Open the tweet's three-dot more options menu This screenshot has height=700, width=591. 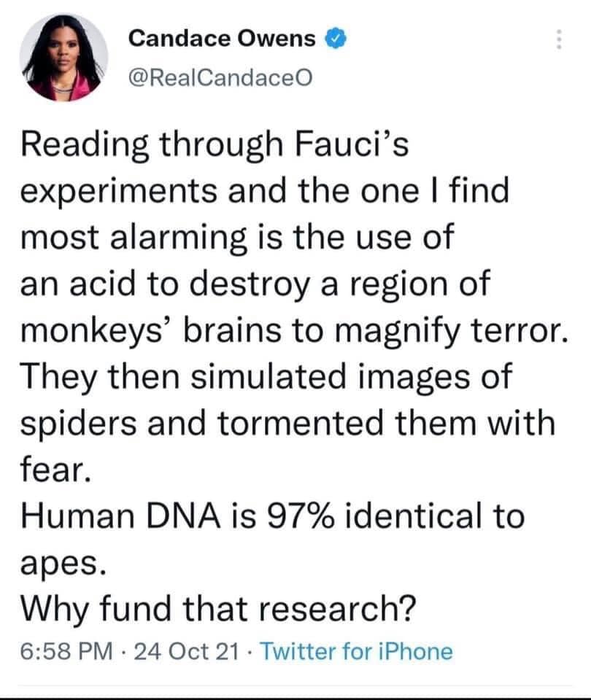559,39
